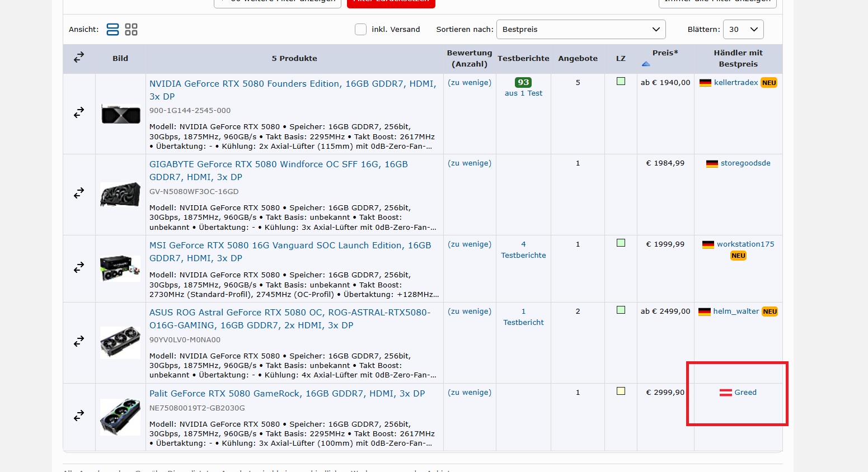
Task: Click LZ column header
Action: pyautogui.click(x=621, y=58)
